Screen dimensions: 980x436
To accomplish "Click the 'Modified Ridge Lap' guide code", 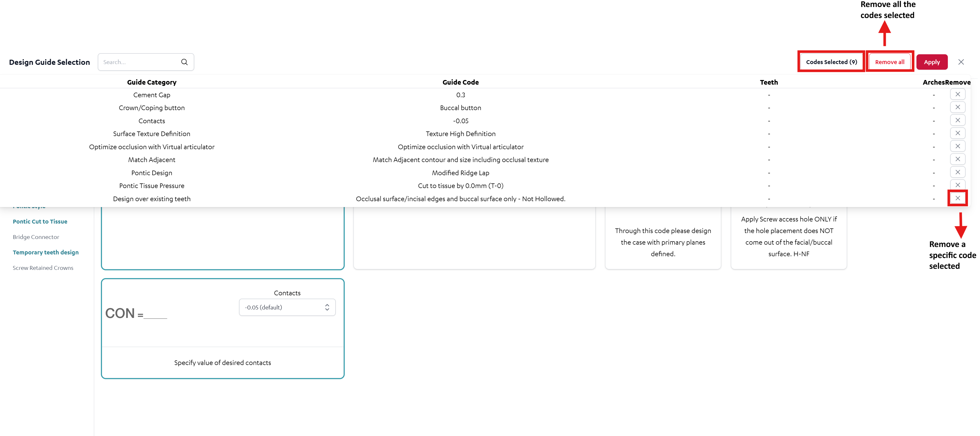I will click(460, 173).
